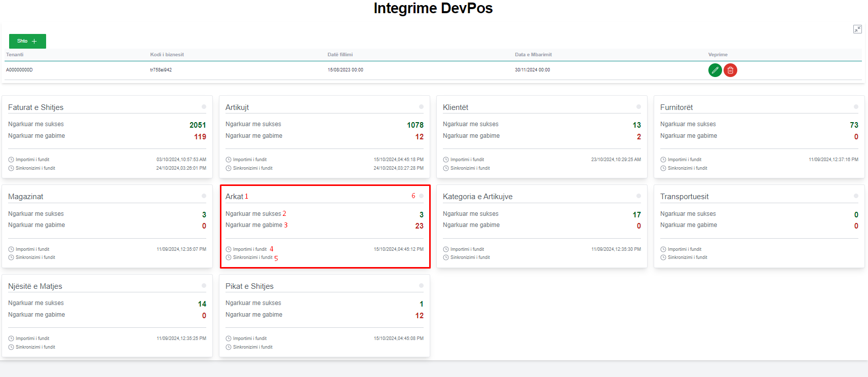Click the Datë fillimi column header

click(340, 55)
